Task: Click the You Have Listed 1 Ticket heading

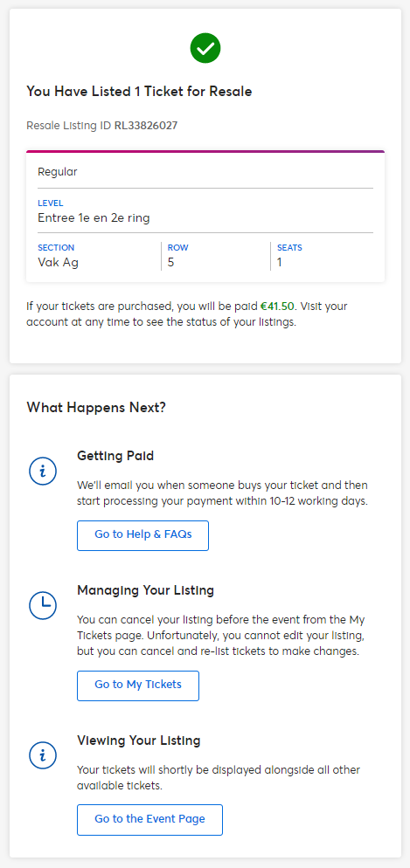Action: coord(139,92)
